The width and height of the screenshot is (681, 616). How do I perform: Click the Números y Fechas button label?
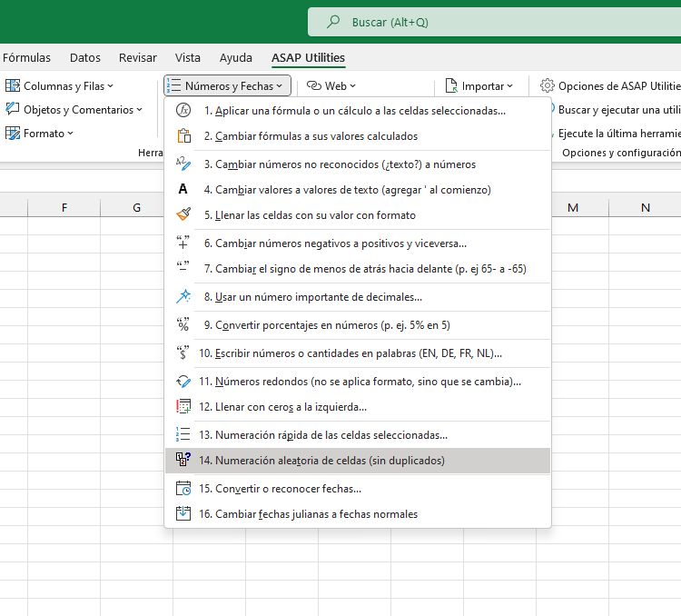(230, 86)
